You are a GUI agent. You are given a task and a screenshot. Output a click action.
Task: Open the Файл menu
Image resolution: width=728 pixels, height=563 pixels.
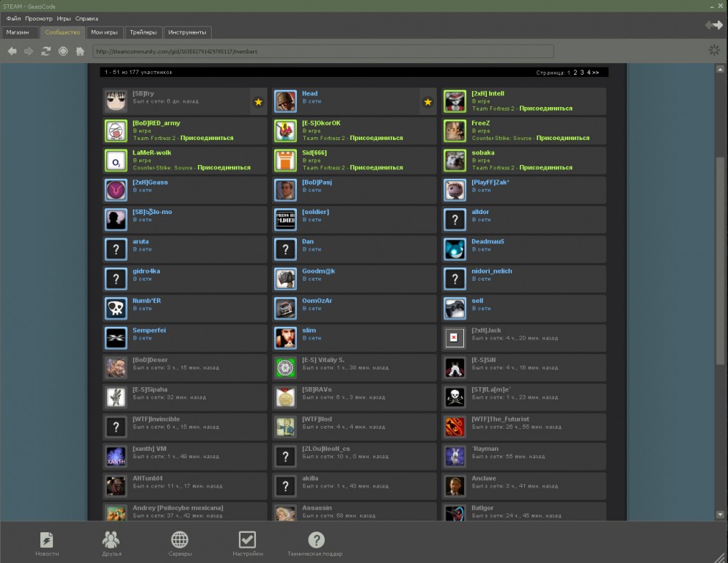[x=13, y=18]
